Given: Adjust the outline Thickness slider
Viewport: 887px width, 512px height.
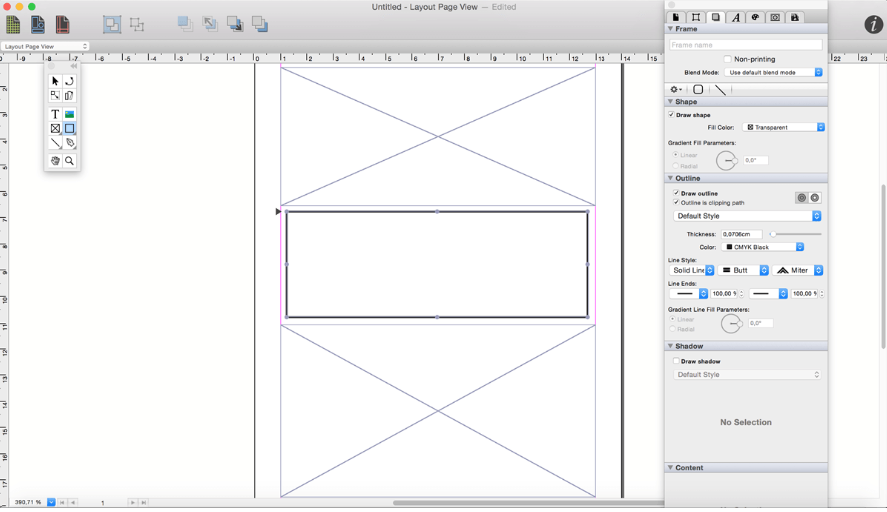Looking at the screenshot, I should click(773, 234).
